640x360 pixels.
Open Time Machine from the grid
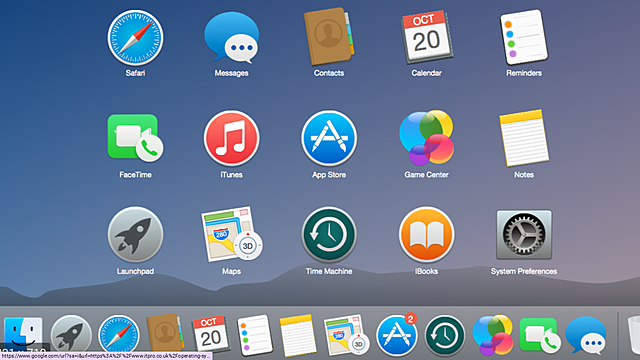(x=329, y=235)
